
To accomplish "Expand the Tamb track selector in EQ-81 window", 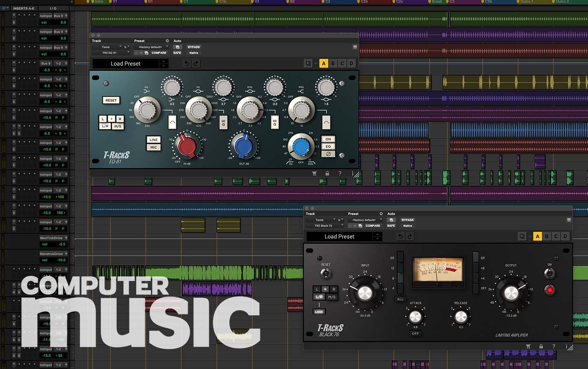I will click(x=106, y=47).
